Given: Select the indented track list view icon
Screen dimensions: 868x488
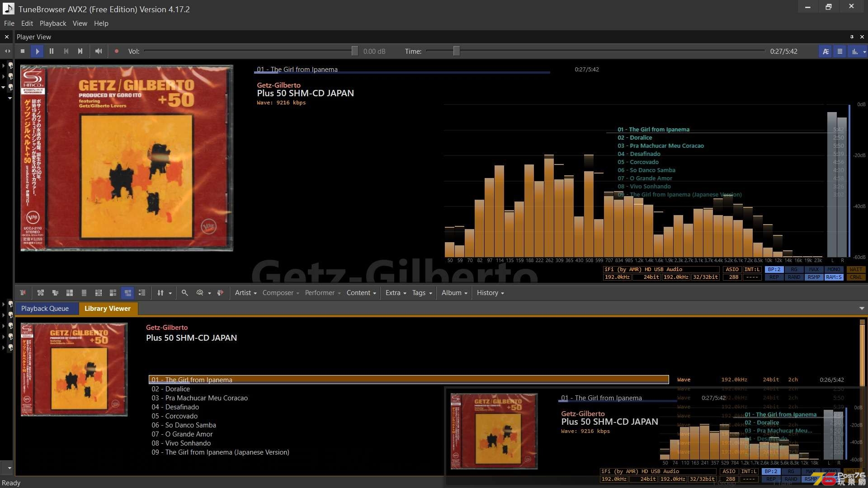Looking at the screenshot, I should [x=142, y=293].
